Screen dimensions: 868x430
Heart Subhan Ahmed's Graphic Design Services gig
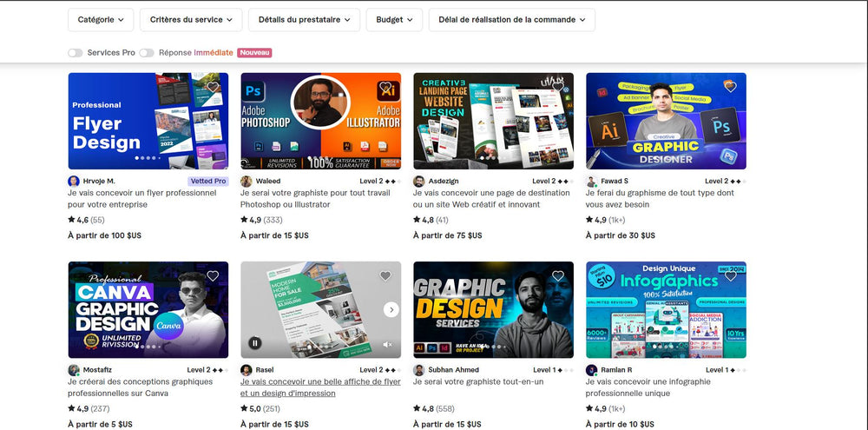(558, 276)
